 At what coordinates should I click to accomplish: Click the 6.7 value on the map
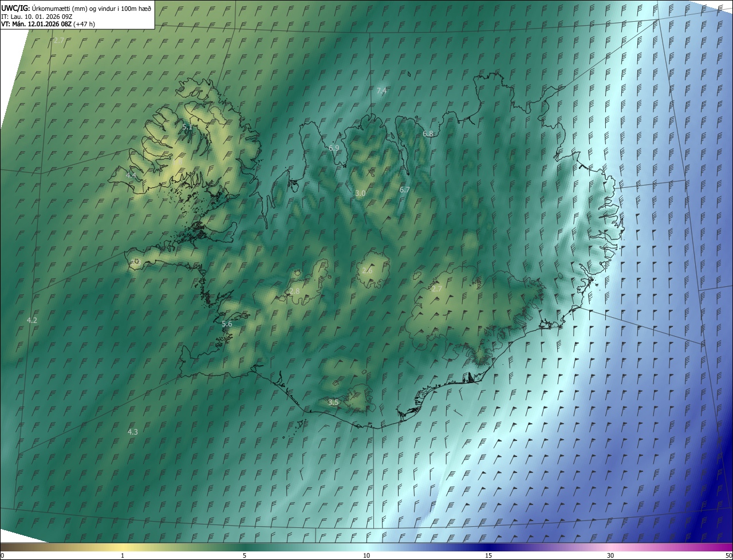coord(404,190)
